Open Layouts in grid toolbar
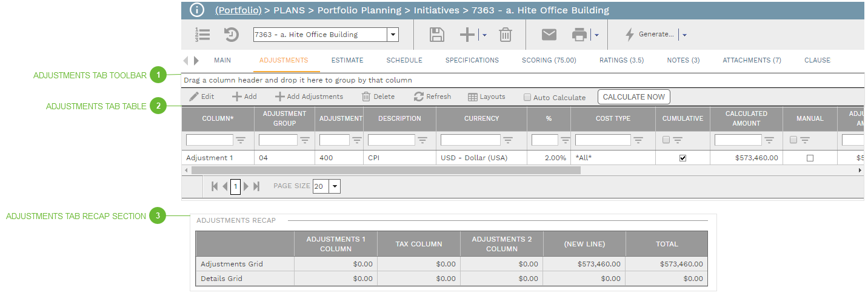This screenshot has width=868, height=298. [x=473, y=97]
